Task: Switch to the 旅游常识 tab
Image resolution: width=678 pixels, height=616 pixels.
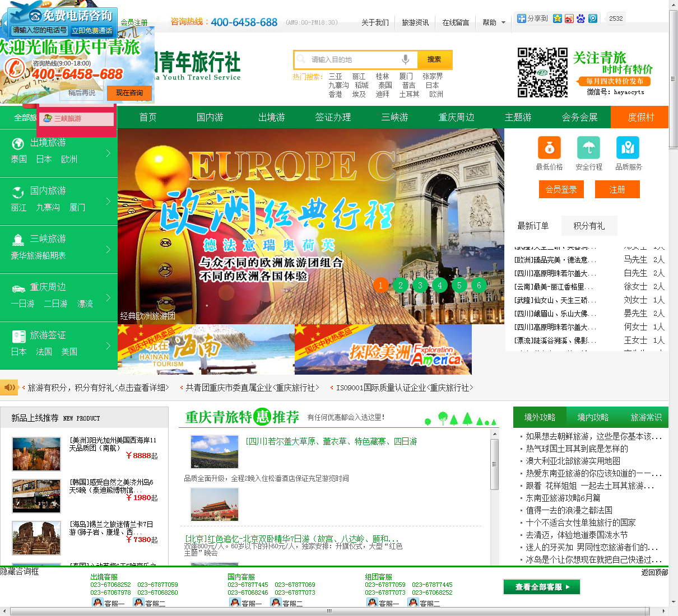Action: pos(646,417)
